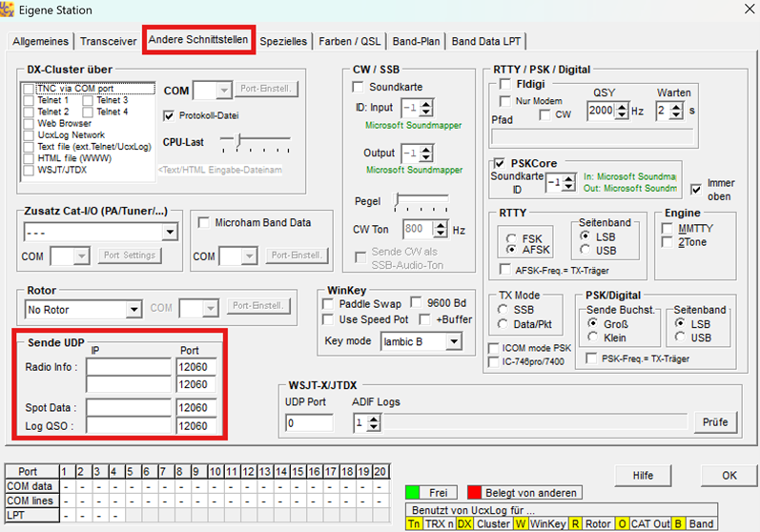
Task: Choose USB in the RTTY Seitenband group
Action: (x=585, y=250)
